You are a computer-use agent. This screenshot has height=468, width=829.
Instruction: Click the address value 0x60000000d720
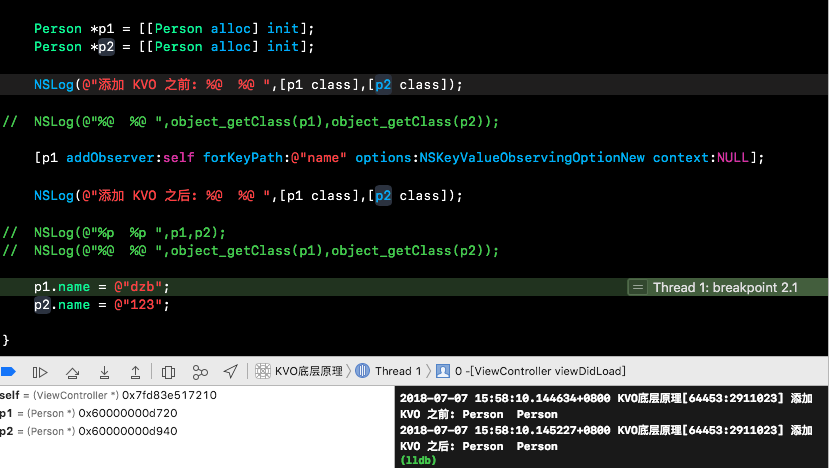pyautogui.click(x=128, y=413)
